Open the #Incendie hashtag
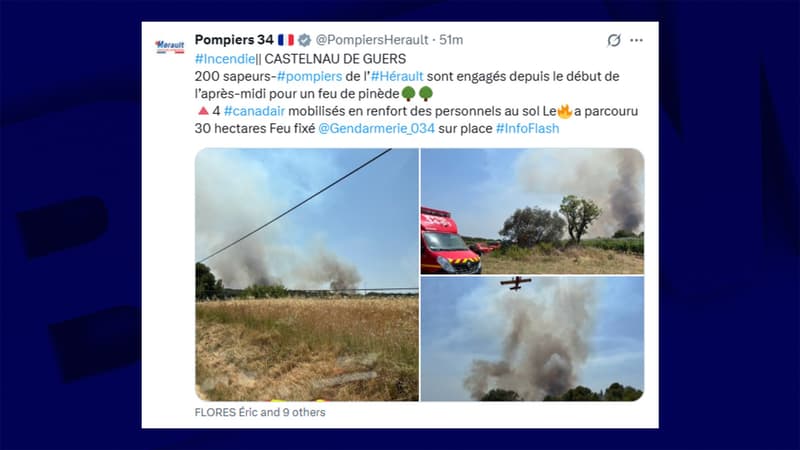This screenshot has height=450, width=800. pos(224,59)
